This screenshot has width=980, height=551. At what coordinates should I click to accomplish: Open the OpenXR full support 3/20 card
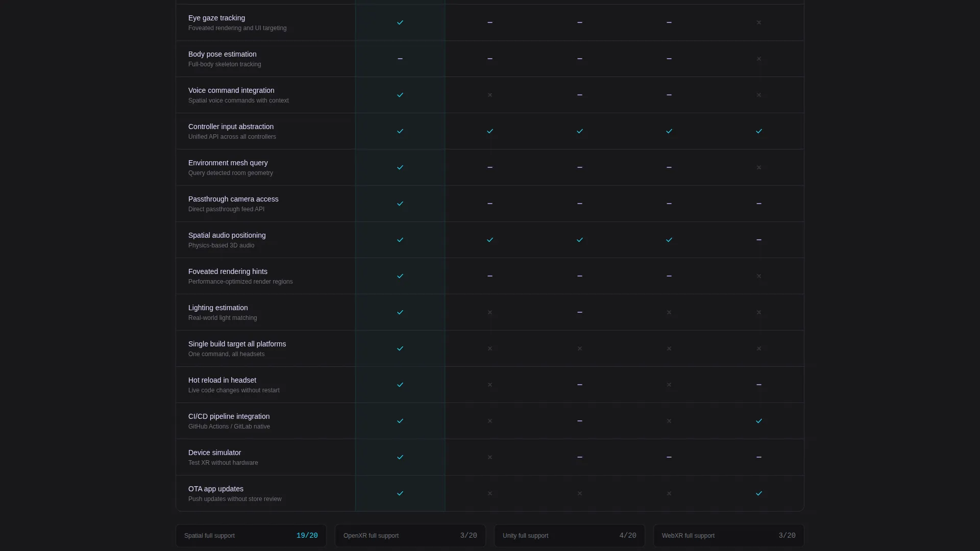(410, 536)
